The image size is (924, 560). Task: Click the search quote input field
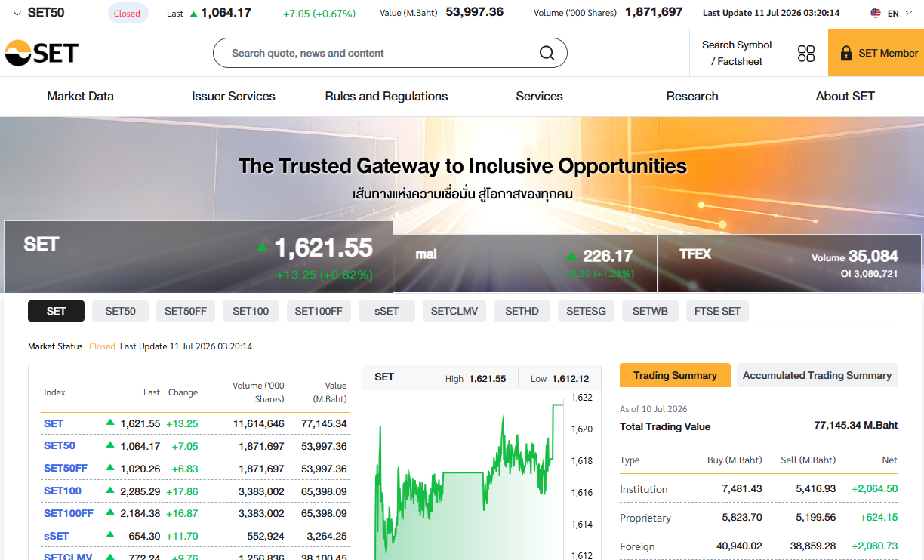(390, 53)
